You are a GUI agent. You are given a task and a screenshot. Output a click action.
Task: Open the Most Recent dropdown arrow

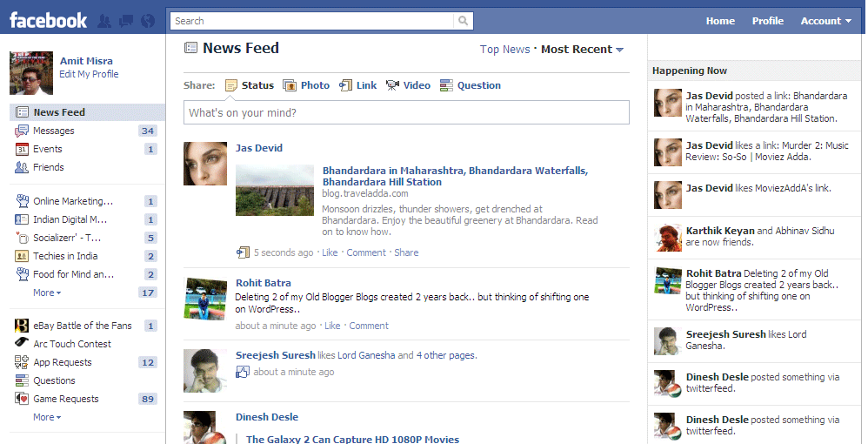click(x=619, y=50)
